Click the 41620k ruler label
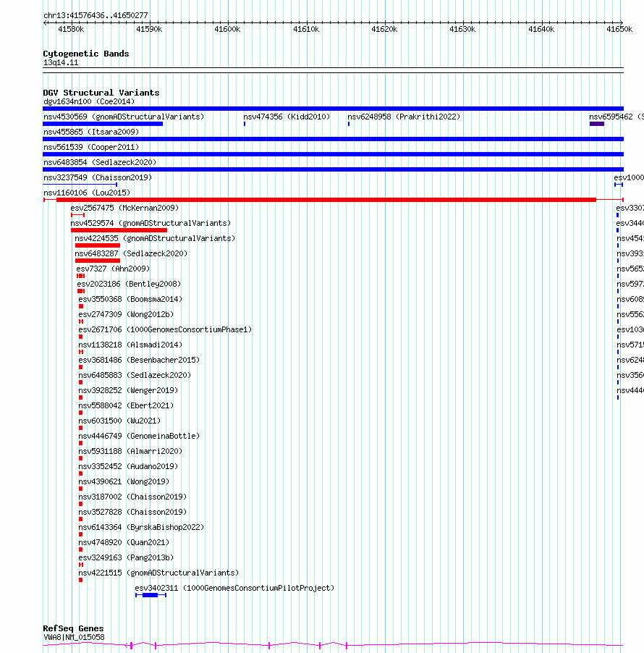The image size is (644, 653). click(x=384, y=29)
